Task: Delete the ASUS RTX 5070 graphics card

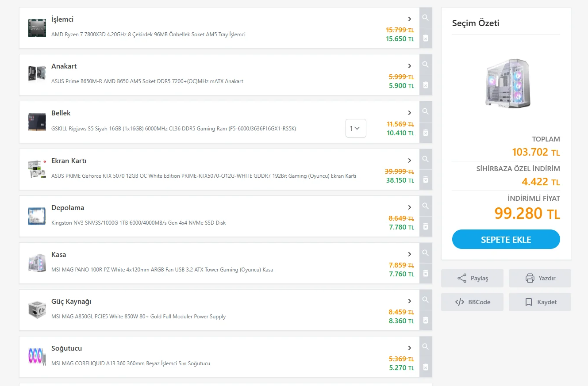Action: pos(425,180)
